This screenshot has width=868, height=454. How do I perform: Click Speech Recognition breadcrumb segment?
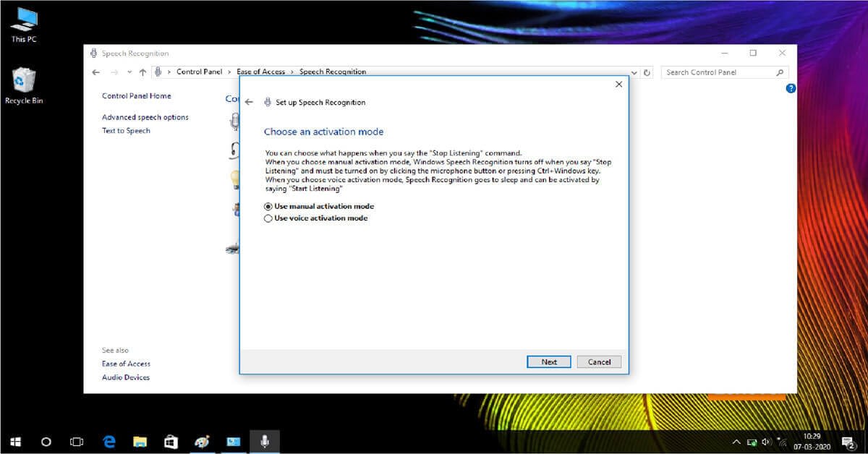point(333,72)
